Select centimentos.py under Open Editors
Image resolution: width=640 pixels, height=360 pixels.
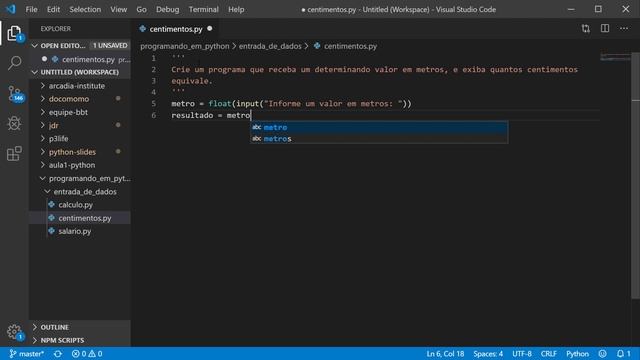[80, 59]
